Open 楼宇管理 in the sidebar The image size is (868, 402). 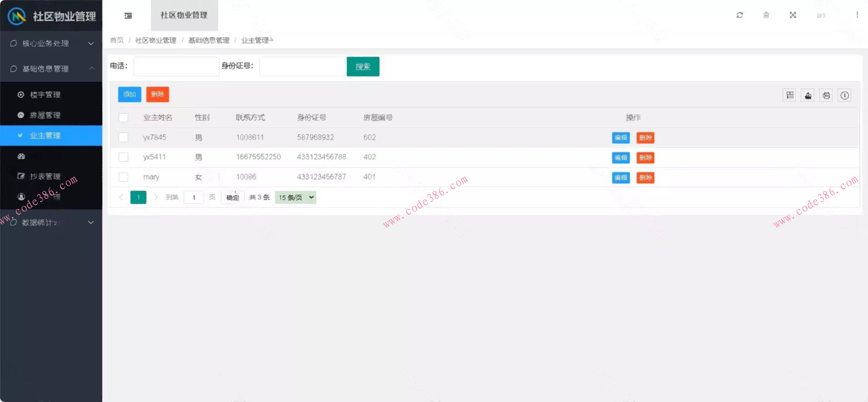point(51,95)
